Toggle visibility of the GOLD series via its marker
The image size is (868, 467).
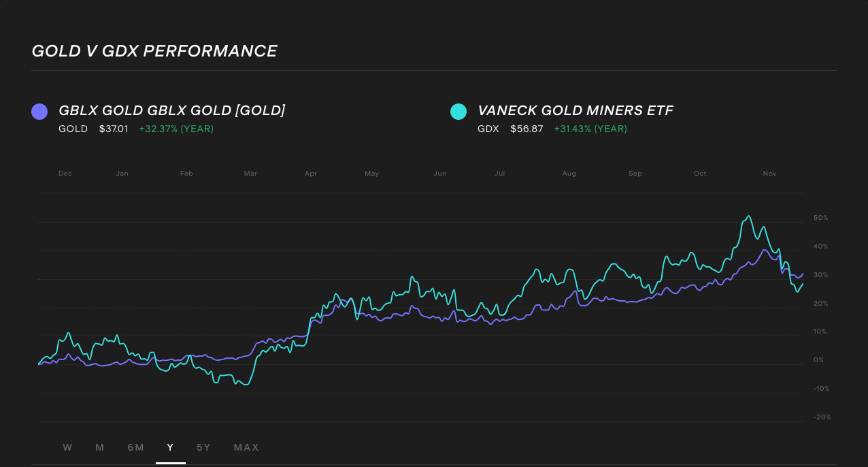[39, 111]
